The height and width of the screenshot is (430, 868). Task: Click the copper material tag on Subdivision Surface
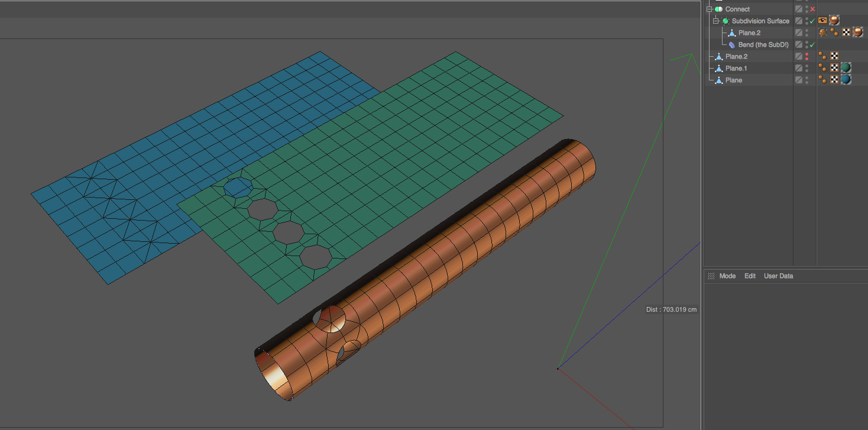tap(834, 21)
